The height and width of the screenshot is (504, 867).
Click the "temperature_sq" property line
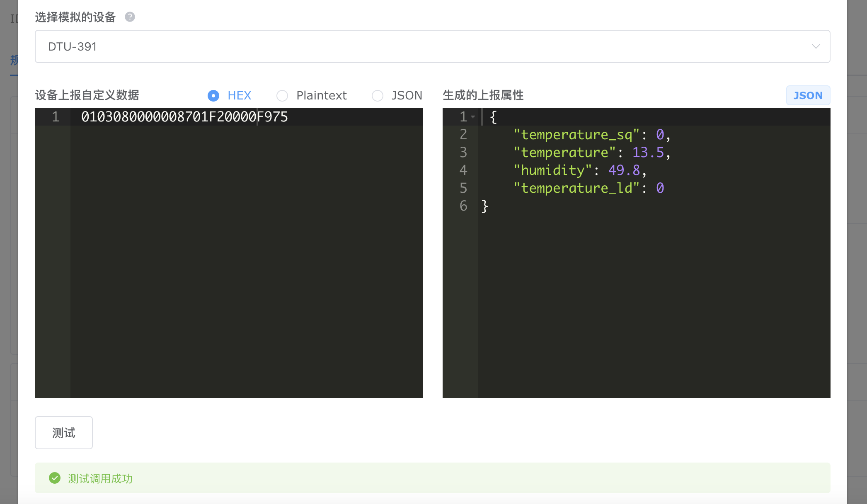(591, 135)
